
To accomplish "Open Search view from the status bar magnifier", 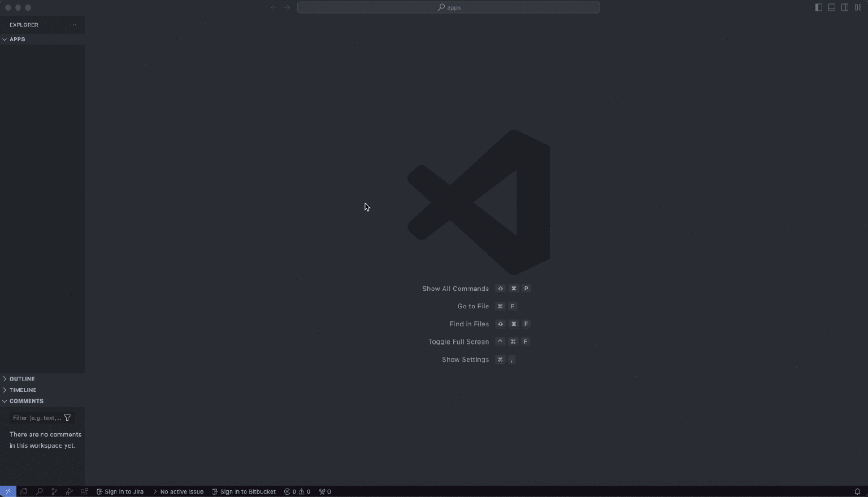I will 39,491.
